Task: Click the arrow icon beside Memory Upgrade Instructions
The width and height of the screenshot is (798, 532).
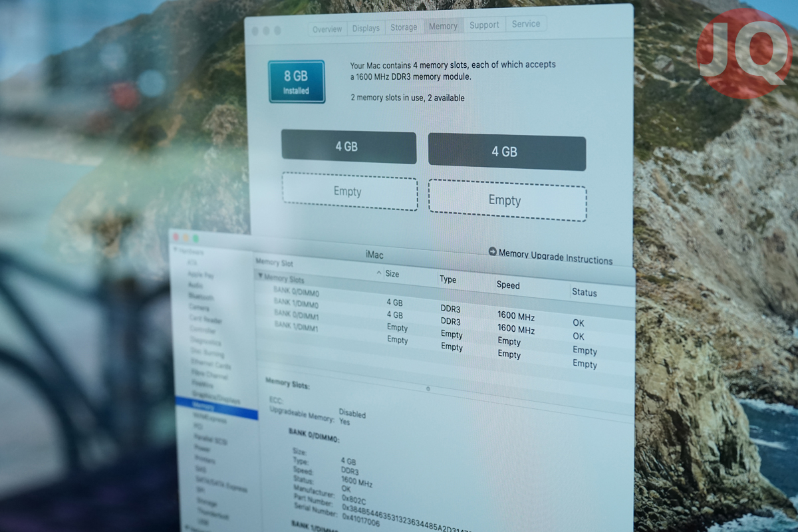Action: [x=493, y=251]
